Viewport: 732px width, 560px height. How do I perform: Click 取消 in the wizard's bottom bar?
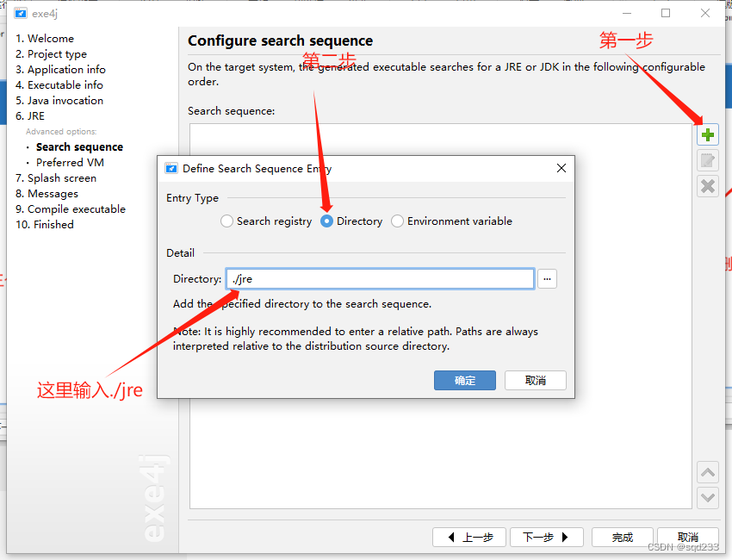coord(688,537)
